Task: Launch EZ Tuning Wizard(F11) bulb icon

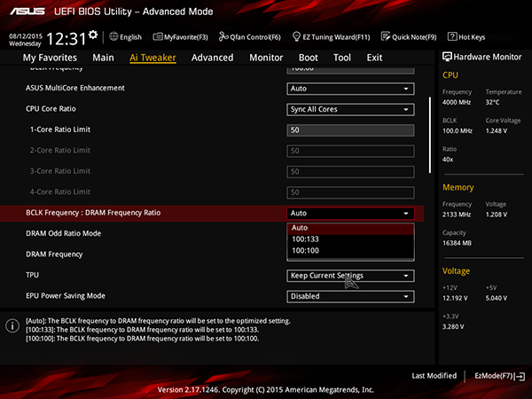Action: click(296, 36)
